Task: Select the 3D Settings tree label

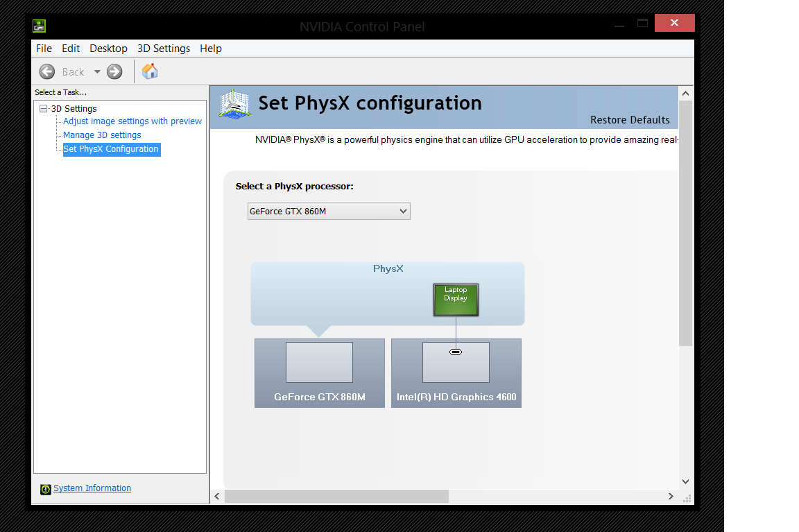Action: (x=74, y=108)
